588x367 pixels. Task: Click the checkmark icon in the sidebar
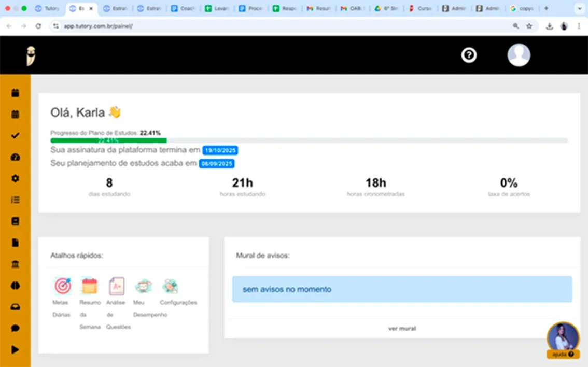[x=15, y=136]
